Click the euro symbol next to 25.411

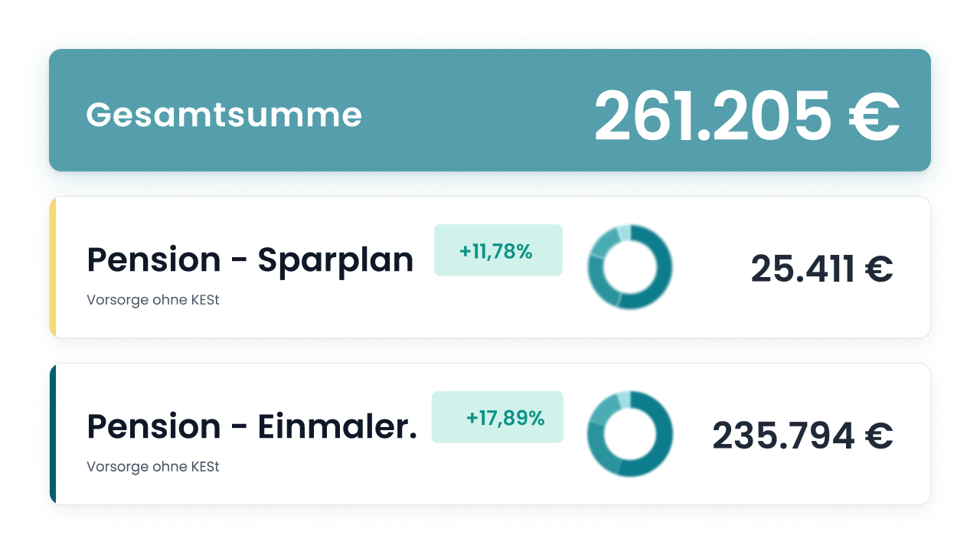879,269
